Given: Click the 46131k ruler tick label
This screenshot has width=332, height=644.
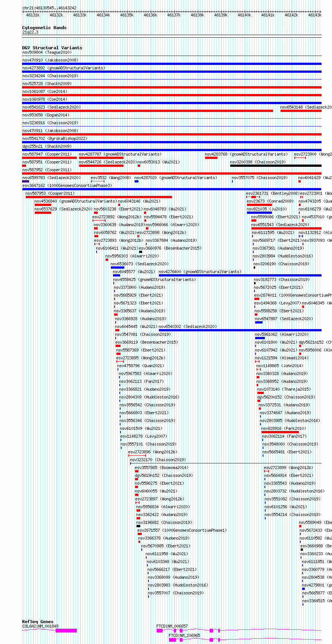Looking at the screenshot, I should (33, 15).
